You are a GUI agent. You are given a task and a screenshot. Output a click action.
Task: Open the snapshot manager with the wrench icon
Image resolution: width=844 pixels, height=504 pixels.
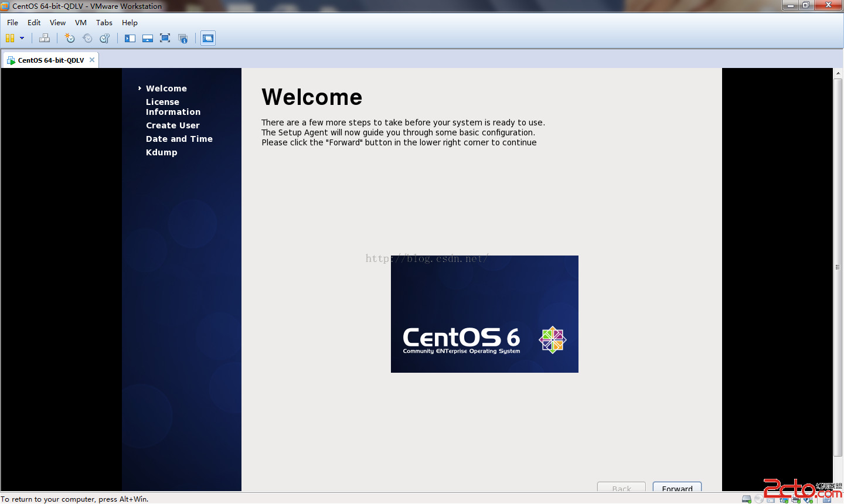(x=105, y=38)
